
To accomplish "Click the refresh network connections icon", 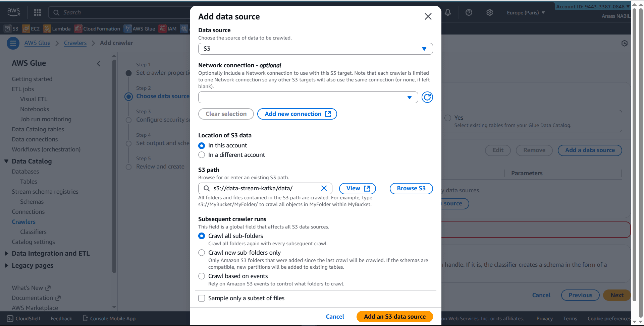I will coord(427,97).
